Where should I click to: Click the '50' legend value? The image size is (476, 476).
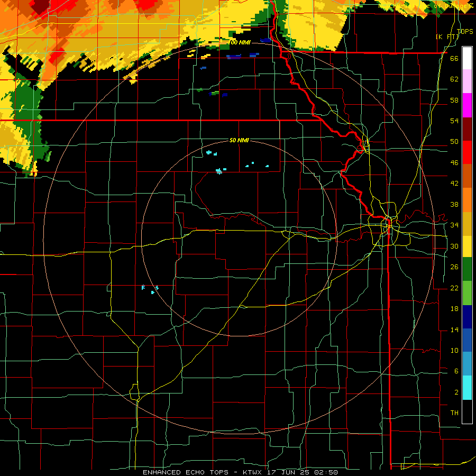tap(454, 142)
